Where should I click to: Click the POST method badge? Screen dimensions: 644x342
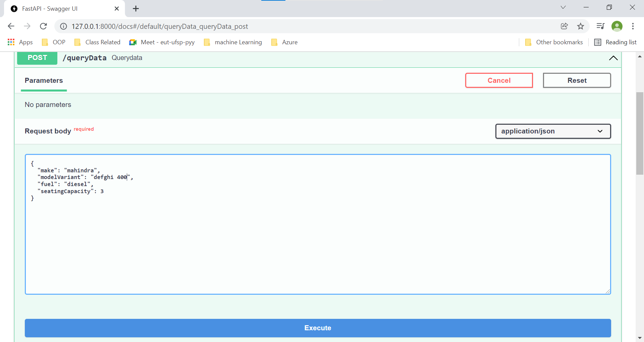pyautogui.click(x=37, y=58)
